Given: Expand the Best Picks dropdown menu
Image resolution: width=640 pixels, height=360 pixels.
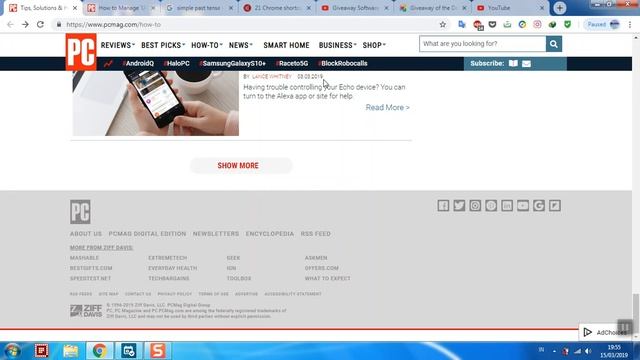Looking at the screenshot, I should pos(163,45).
